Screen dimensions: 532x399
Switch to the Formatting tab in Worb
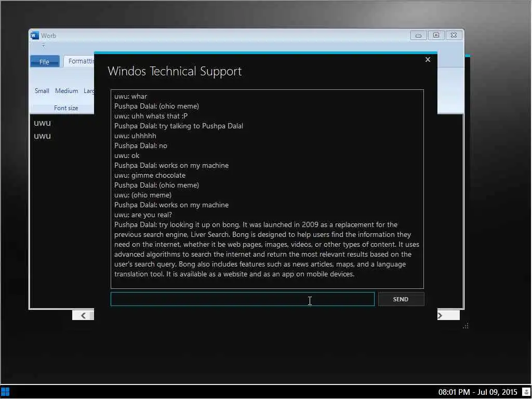[x=80, y=61]
